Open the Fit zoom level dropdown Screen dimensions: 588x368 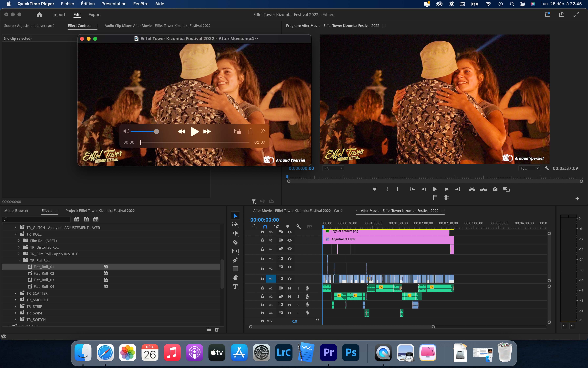333,168
